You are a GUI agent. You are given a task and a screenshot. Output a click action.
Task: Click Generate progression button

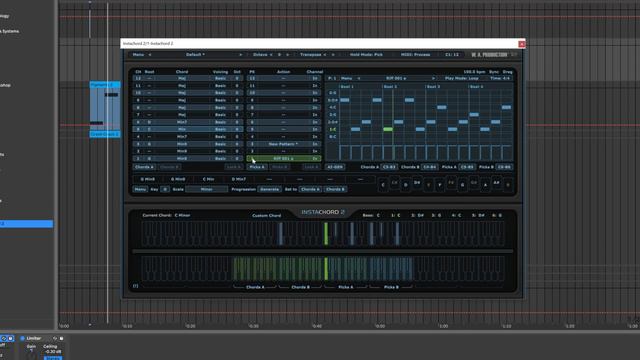tap(269, 189)
